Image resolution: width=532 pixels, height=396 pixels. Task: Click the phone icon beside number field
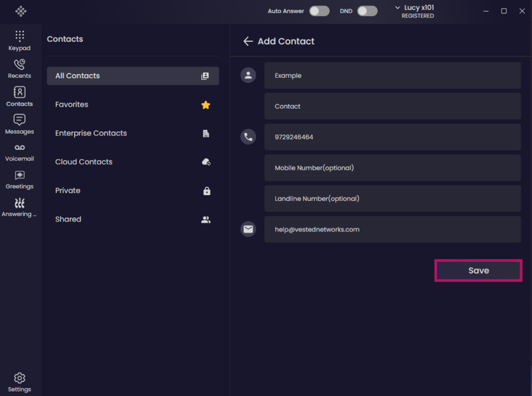248,137
